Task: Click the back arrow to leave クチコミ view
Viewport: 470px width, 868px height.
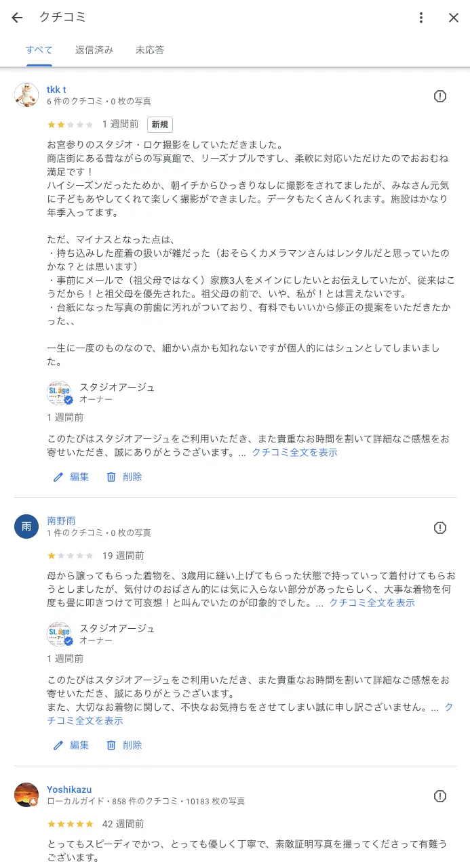Action: tap(16, 17)
